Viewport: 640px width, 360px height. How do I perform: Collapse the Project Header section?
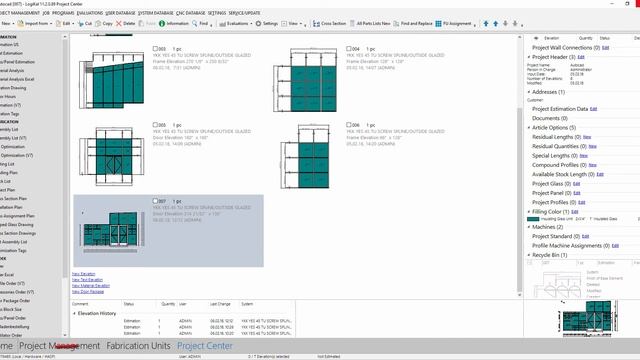[x=529, y=57]
